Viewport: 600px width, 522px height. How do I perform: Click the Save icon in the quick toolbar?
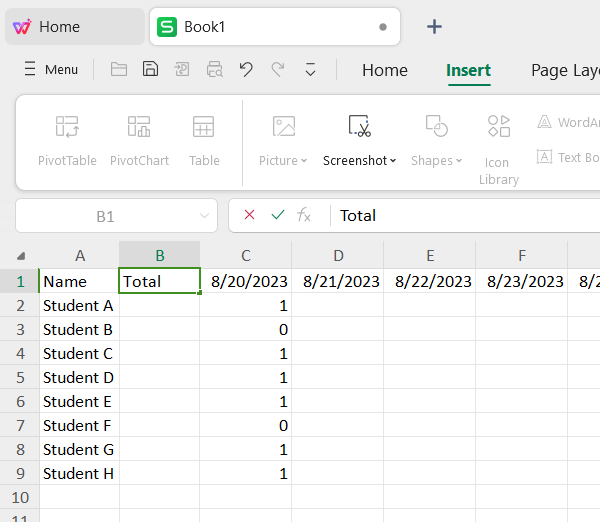pyautogui.click(x=150, y=69)
